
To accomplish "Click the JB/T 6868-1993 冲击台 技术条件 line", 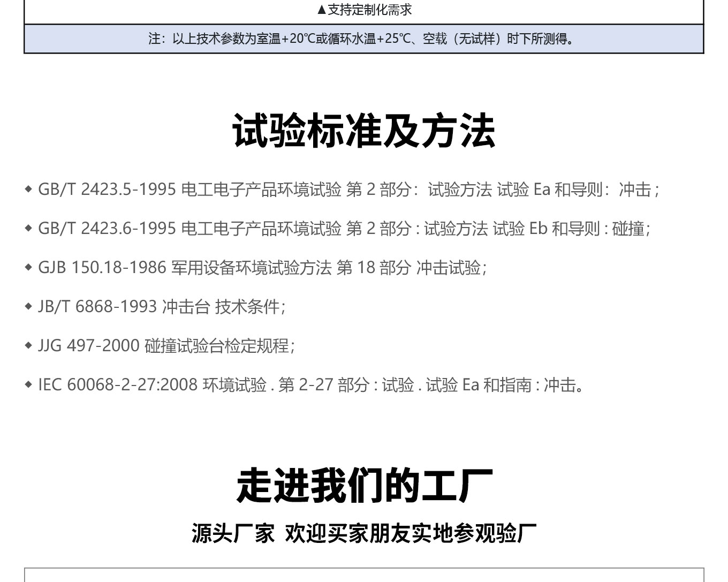I will pos(162,307).
